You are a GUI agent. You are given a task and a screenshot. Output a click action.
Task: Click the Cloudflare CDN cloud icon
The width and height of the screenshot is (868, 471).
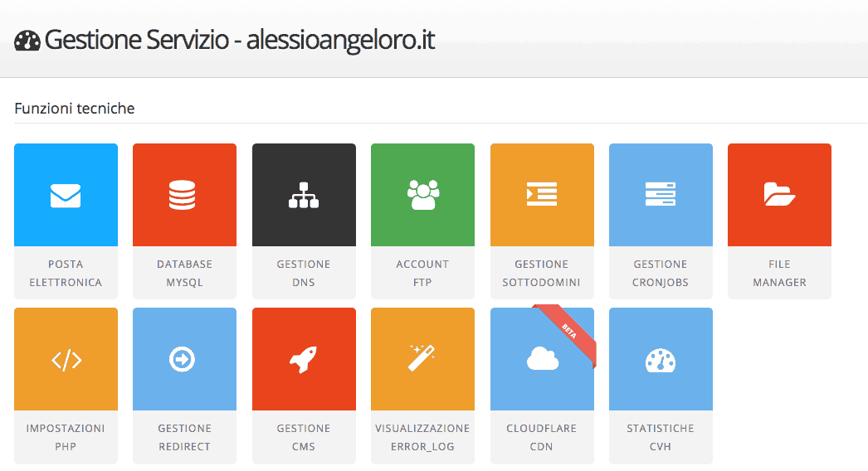coord(542,358)
